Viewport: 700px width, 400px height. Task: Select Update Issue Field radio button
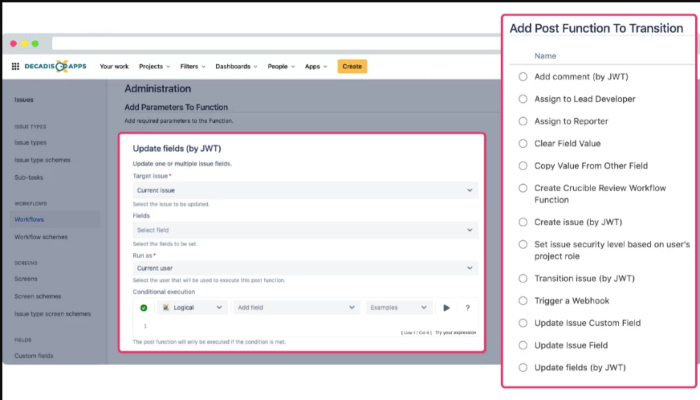(x=523, y=346)
